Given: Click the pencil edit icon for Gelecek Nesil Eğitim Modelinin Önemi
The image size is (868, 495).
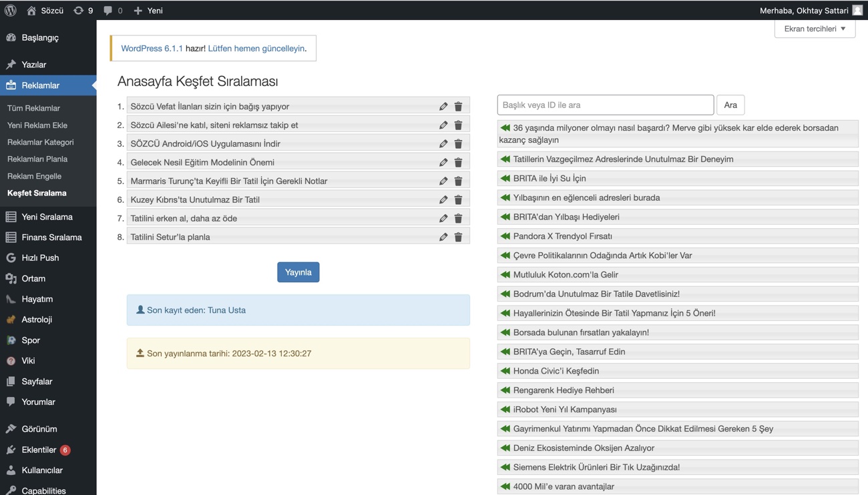Looking at the screenshot, I should (x=443, y=162).
